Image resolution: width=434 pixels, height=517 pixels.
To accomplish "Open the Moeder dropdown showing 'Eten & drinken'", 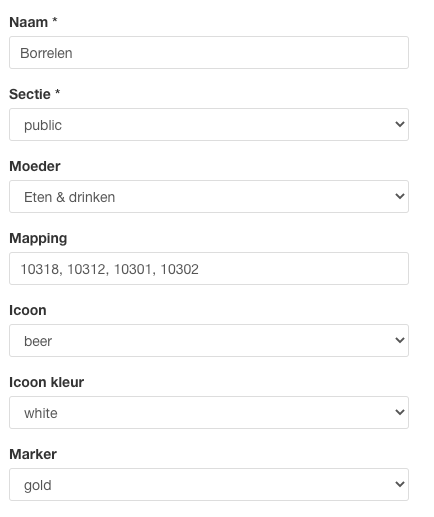I will pyautogui.click(x=209, y=196).
